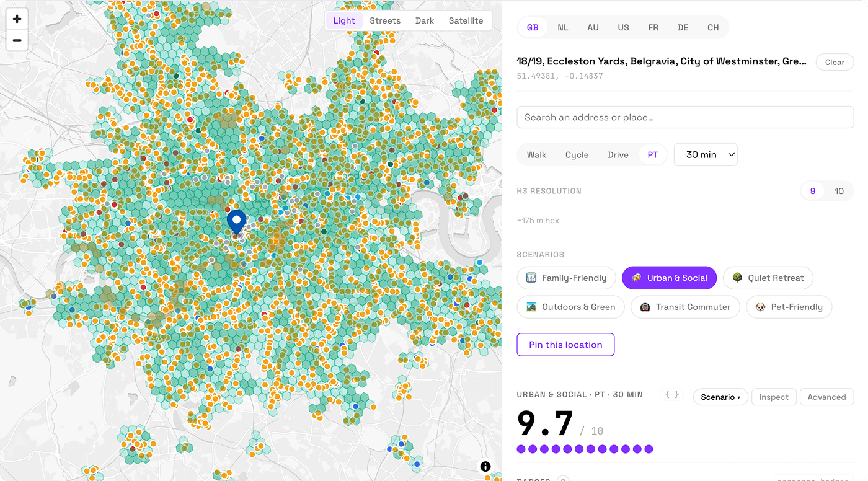Choose PT travel mode

pos(652,155)
